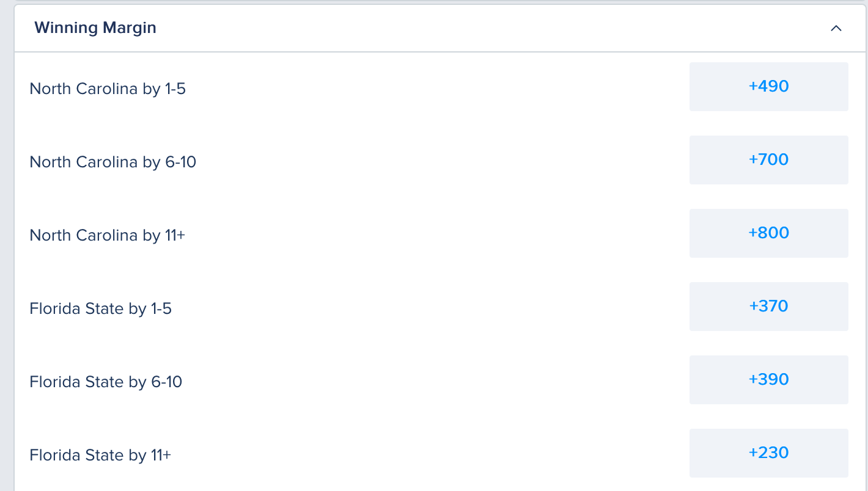Collapse the Winning Margin section chevron
Viewport: 868px width, 491px height.
(x=836, y=28)
